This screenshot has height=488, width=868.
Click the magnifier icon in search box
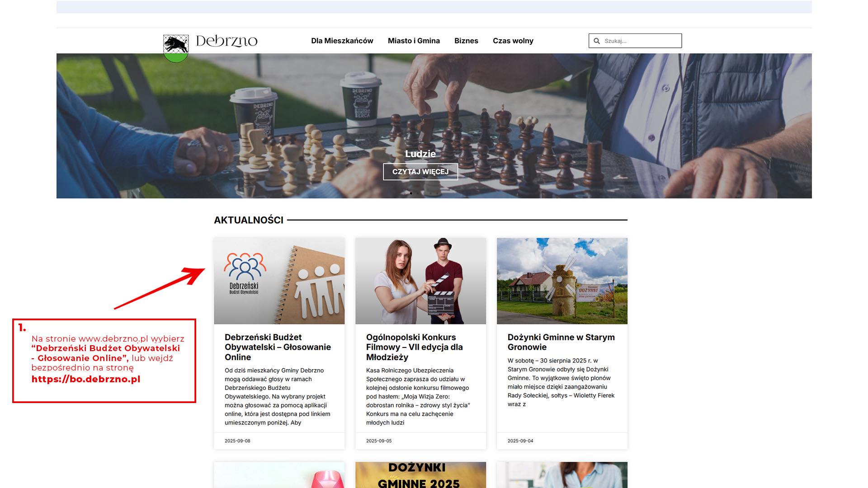pos(597,41)
